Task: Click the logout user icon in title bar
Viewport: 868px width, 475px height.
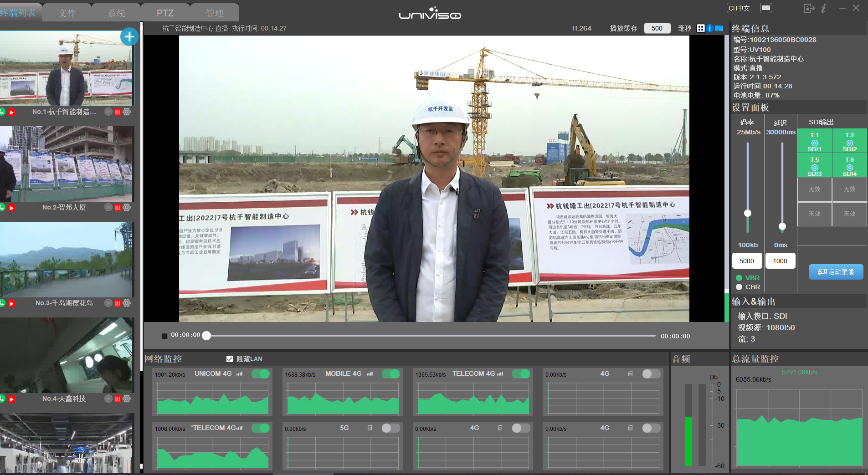Action: coord(809,8)
